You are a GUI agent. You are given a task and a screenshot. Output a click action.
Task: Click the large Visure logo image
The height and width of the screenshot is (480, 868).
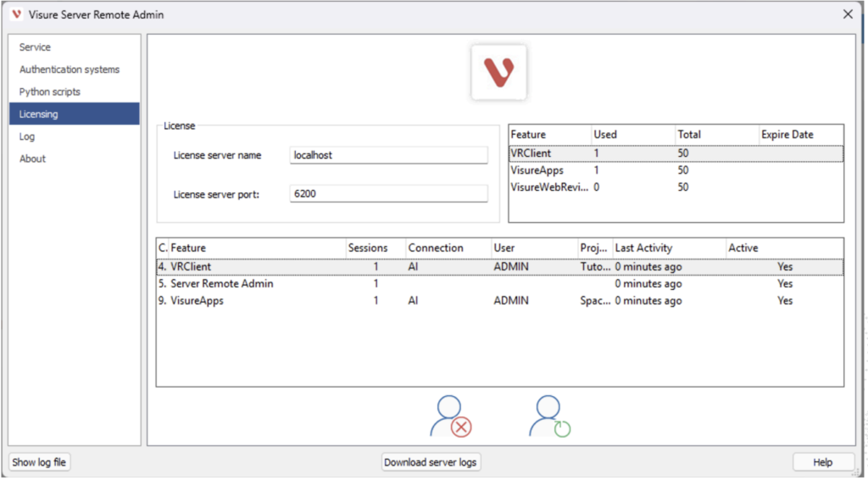[x=498, y=73]
